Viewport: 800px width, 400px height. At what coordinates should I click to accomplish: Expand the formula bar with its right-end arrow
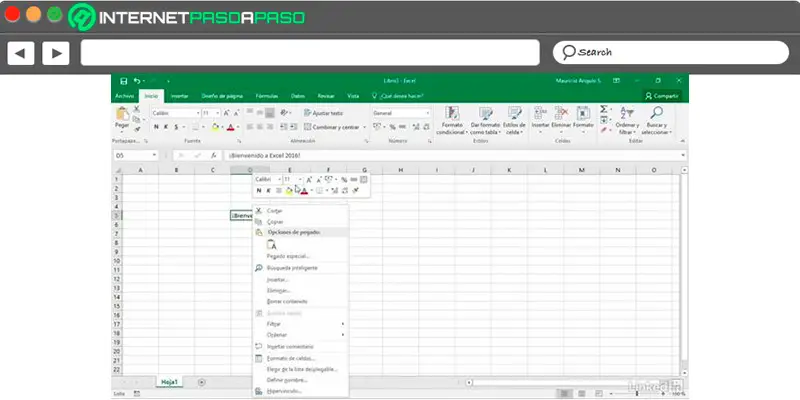click(x=683, y=155)
